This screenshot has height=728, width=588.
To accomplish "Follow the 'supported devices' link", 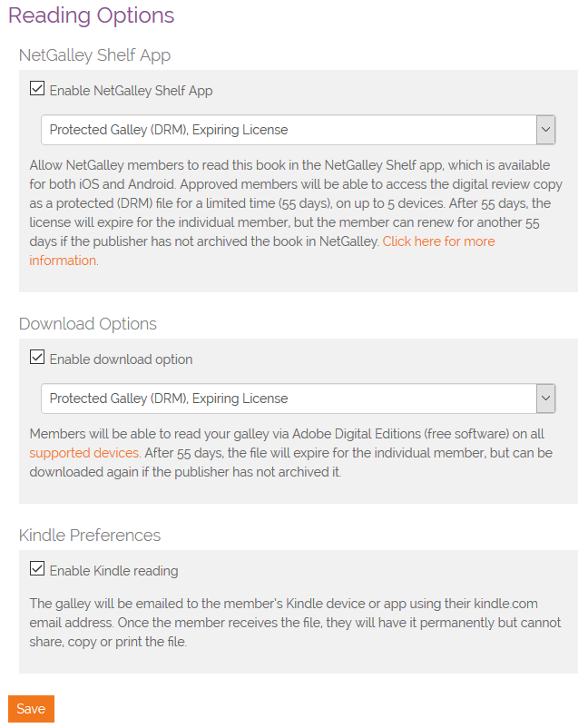I will pos(84,452).
